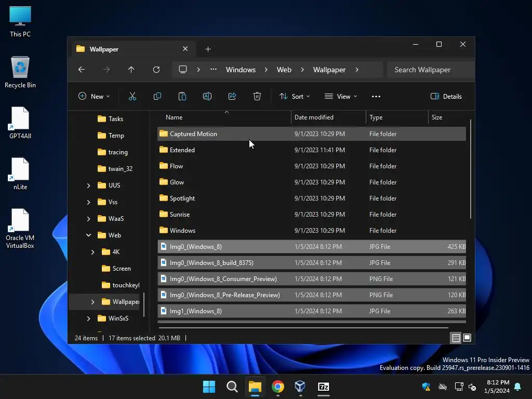
Task: Sort by Date modified column header
Action: pyautogui.click(x=328, y=117)
